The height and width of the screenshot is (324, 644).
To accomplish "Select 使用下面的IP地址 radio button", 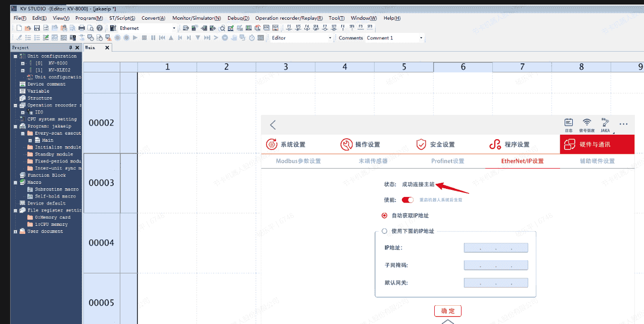I will (x=385, y=231).
